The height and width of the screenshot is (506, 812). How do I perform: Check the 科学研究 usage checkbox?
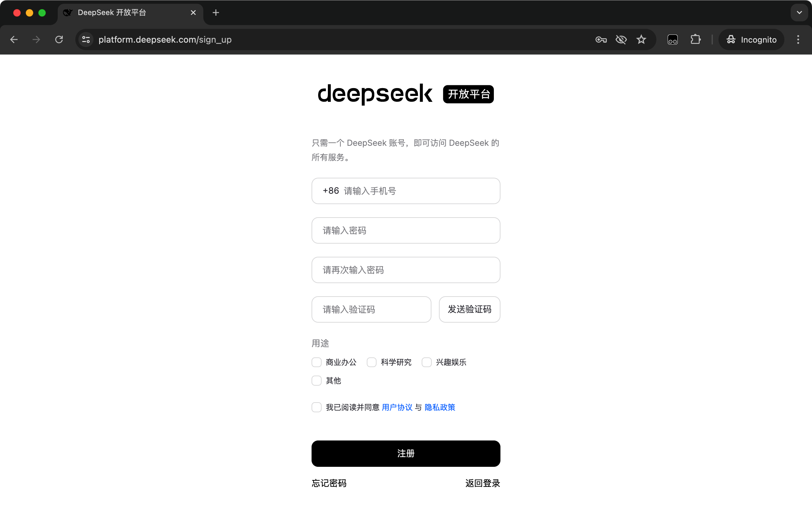pyautogui.click(x=371, y=362)
